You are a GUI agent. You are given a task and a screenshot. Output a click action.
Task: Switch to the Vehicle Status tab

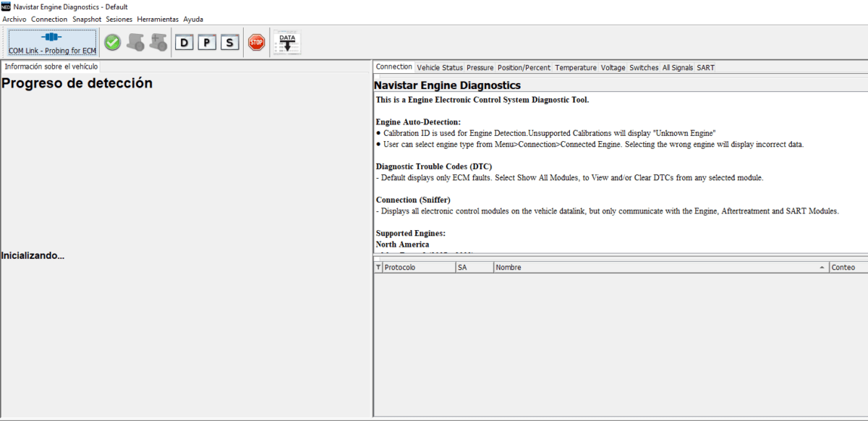439,67
